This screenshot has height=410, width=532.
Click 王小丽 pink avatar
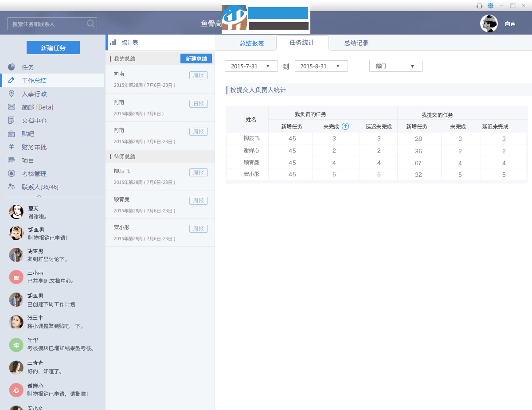16,277
